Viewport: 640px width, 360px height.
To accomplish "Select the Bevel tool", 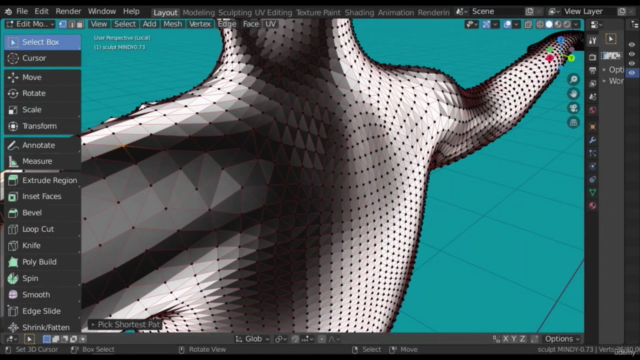I will click(42, 213).
